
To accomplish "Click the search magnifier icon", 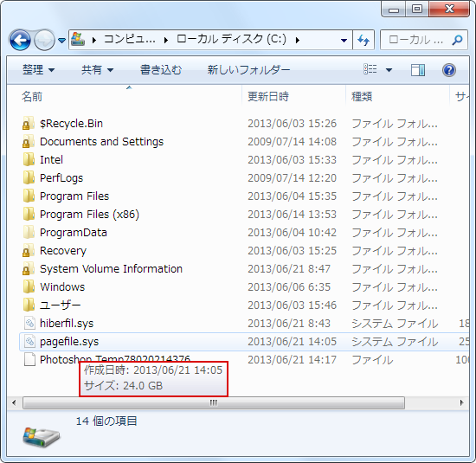I will pos(457,40).
